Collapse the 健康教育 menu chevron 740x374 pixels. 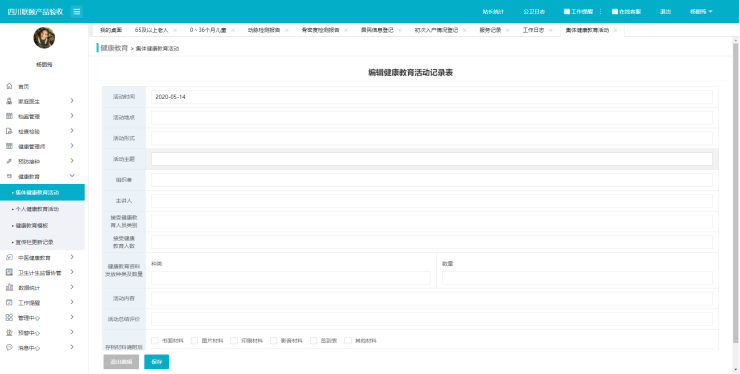click(x=72, y=176)
